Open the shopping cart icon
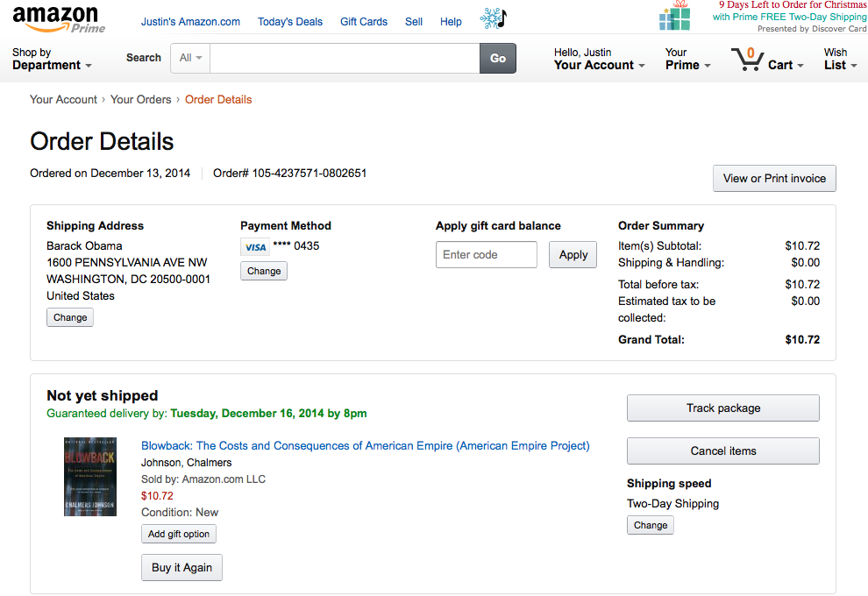 [x=747, y=60]
